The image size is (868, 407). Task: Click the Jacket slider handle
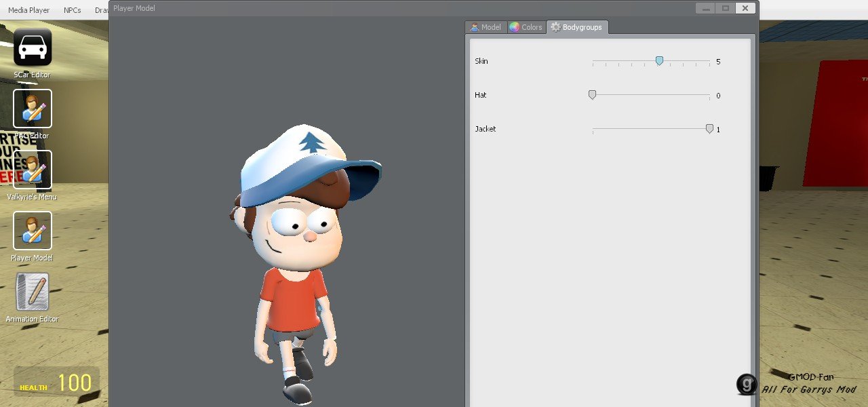click(709, 129)
